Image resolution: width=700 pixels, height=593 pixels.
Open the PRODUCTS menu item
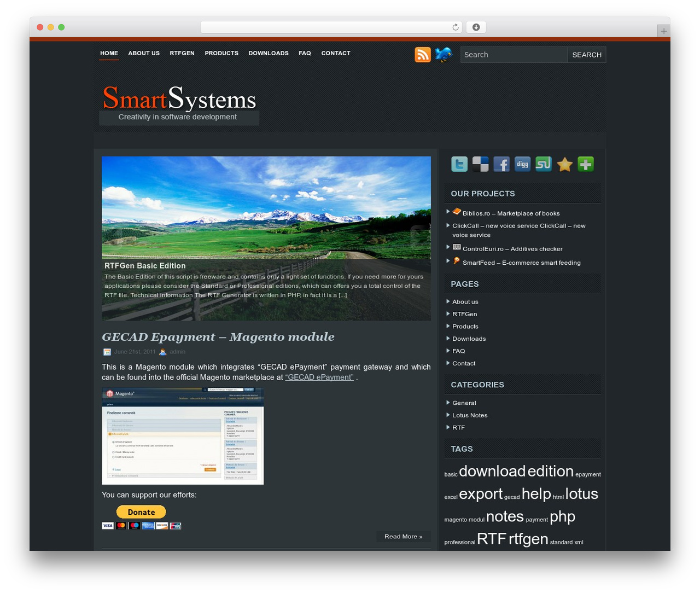pyautogui.click(x=221, y=53)
